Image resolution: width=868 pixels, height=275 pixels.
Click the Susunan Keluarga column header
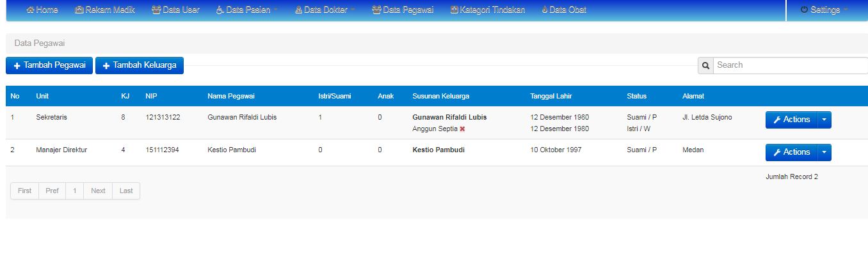tap(441, 96)
